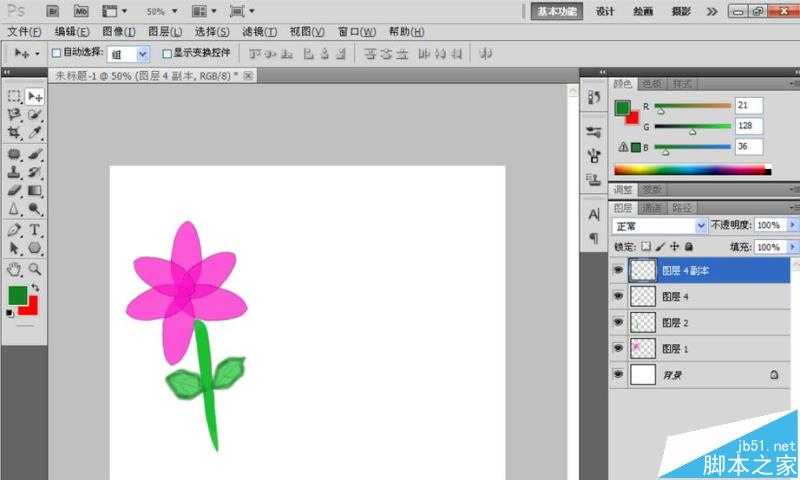Activate the Zoom tool in toolbox

click(35, 269)
